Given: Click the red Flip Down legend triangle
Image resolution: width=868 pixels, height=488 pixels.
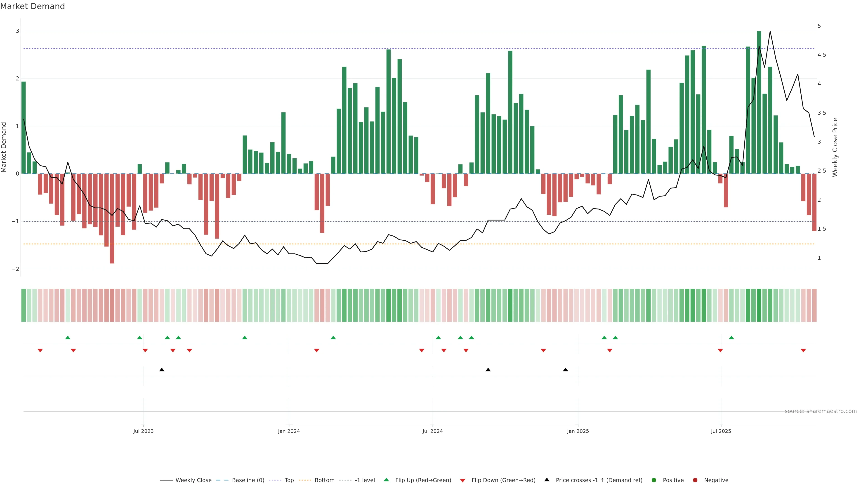Looking at the screenshot, I should (462, 480).
